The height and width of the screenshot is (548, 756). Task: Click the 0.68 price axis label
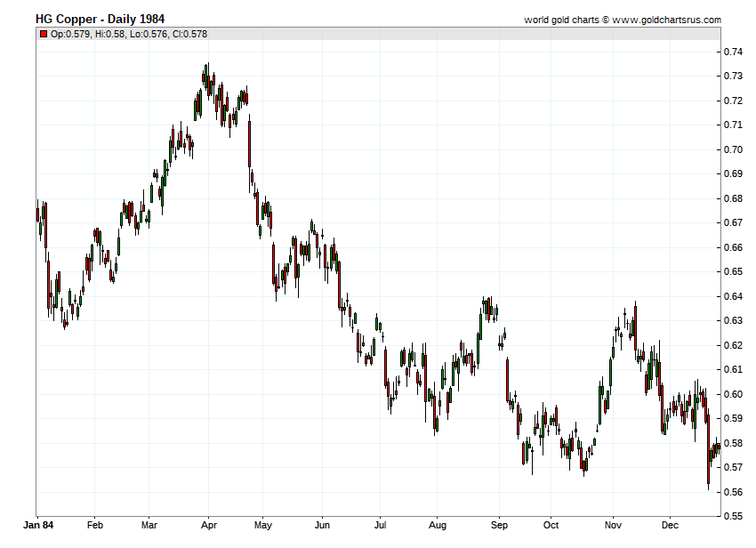[x=734, y=198]
